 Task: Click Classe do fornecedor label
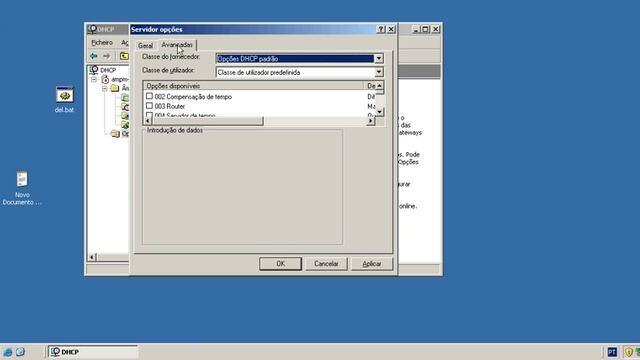(x=171, y=57)
